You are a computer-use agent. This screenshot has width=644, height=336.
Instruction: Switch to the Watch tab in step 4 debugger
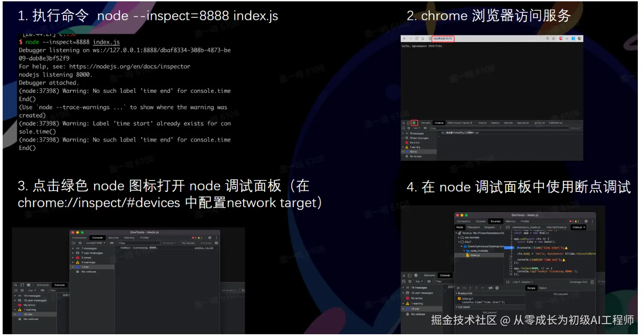(x=543, y=288)
